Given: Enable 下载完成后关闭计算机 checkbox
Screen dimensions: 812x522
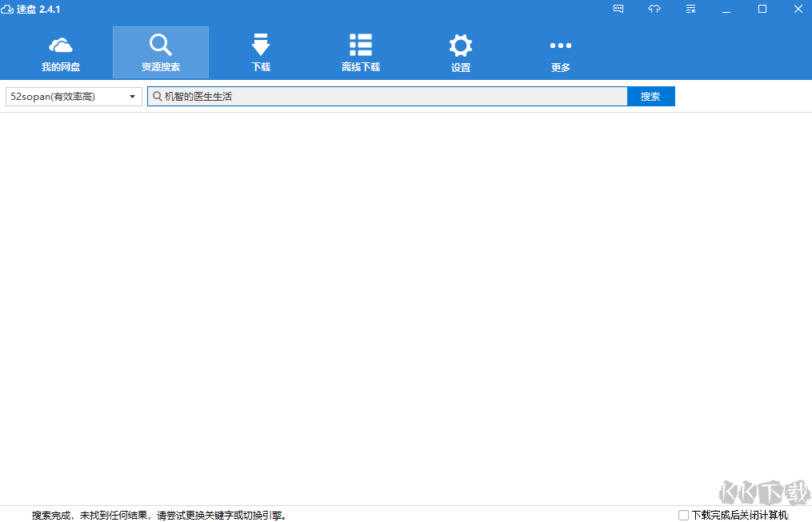Looking at the screenshot, I should coord(682,515).
